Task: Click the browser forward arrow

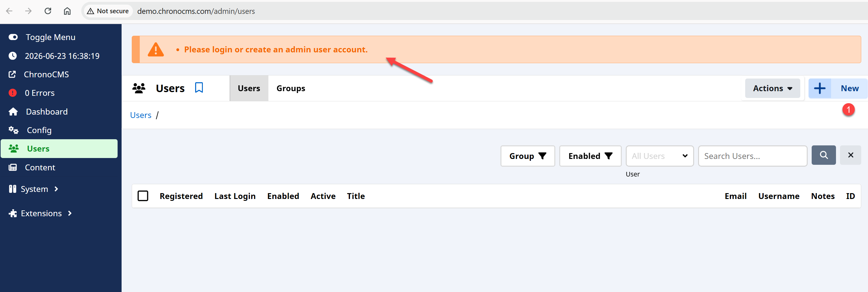Action: pyautogui.click(x=29, y=11)
